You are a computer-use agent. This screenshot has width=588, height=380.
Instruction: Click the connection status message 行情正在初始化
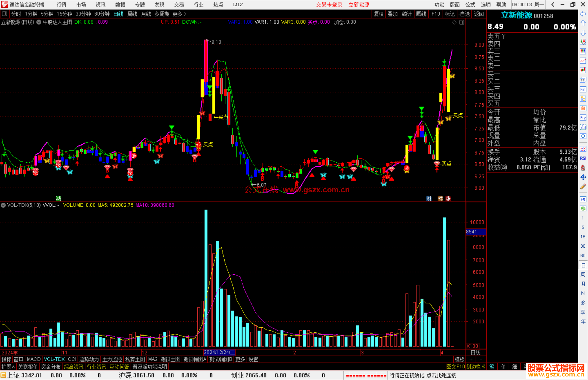tap(423, 375)
